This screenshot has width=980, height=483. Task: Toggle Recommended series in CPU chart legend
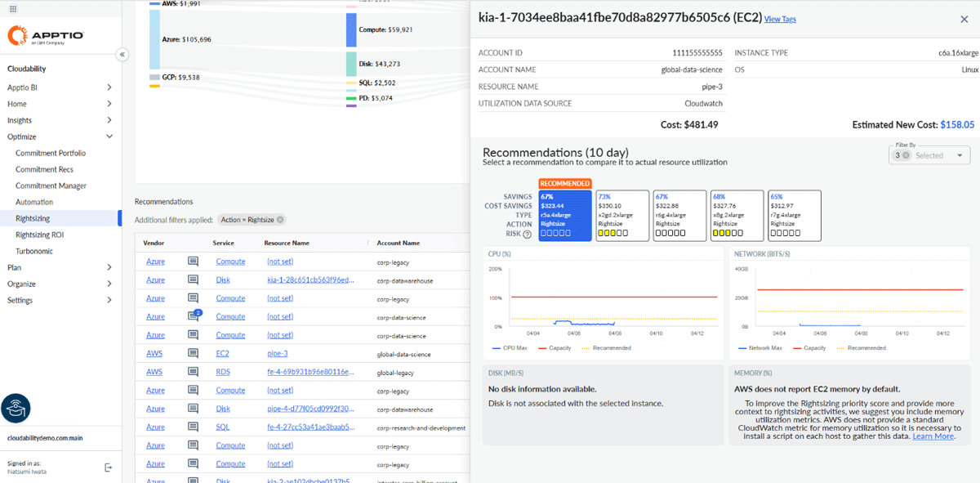pyautogui.click(x=605, y=347)
